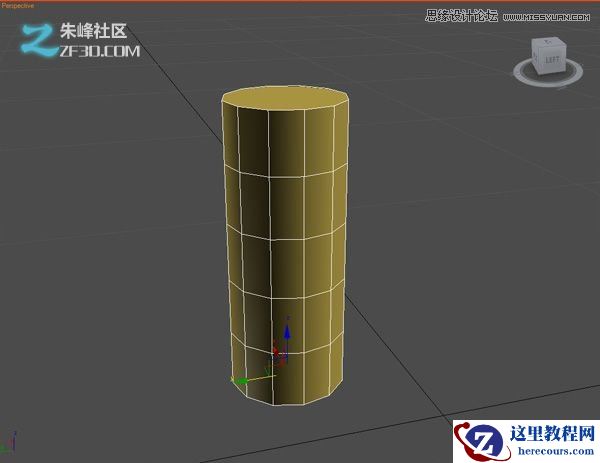The image size is (600, 463).
Task: Click the blue Z-axis gizmo arrow
Action: (287, 332)
